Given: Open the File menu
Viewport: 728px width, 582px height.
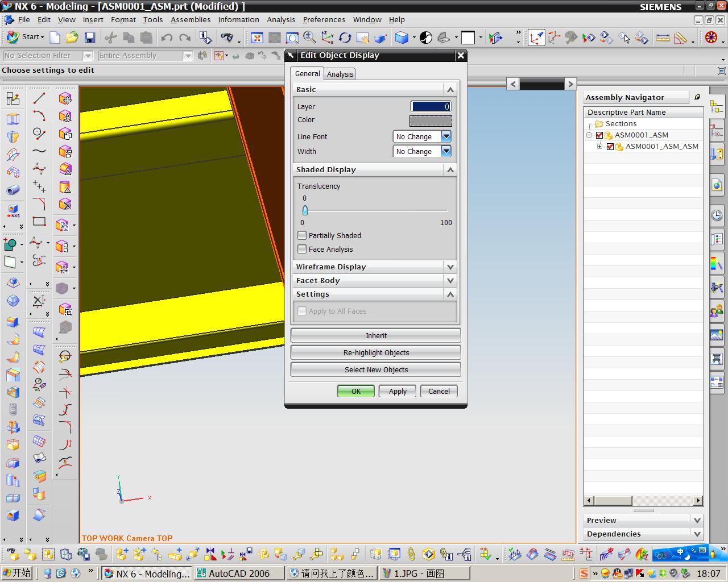Looking at the screenshot, I should (24, 19).
